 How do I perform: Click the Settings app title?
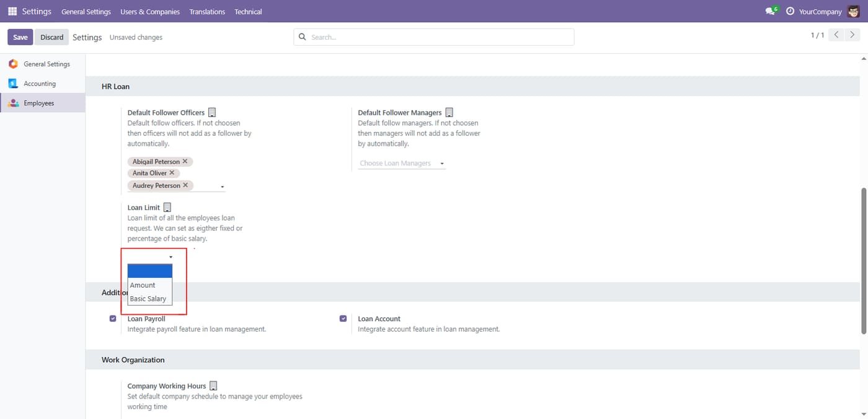[37, 11]
